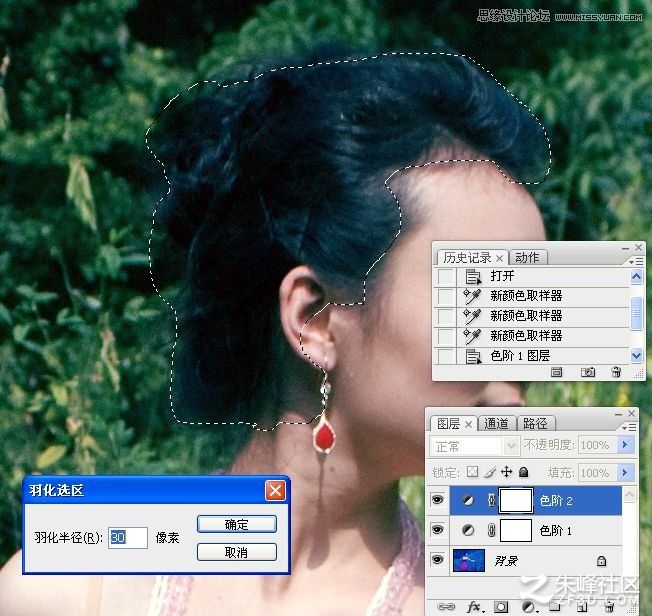Click the 填充 100% field
The width and height of the screenshot is (652, 616).
pos(597,473)
